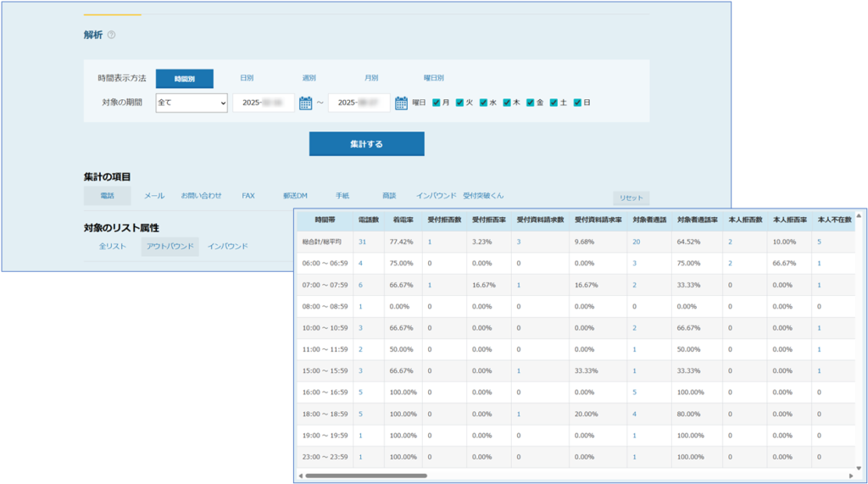Image resolution: width=868 pixels, height=484 pixels.
Task: Select the 全リスト list attribute
Action: pyautogui.click(x=113, y=247)
